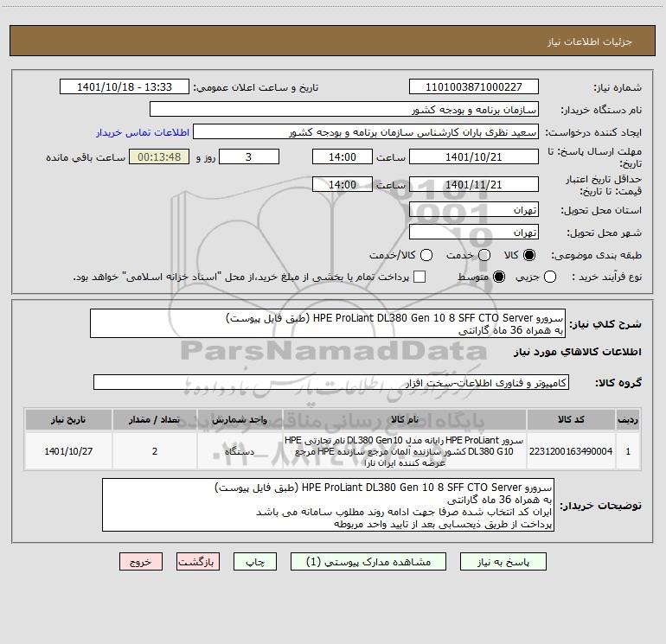Click the واحد شمارش column header

click(240, 419)
